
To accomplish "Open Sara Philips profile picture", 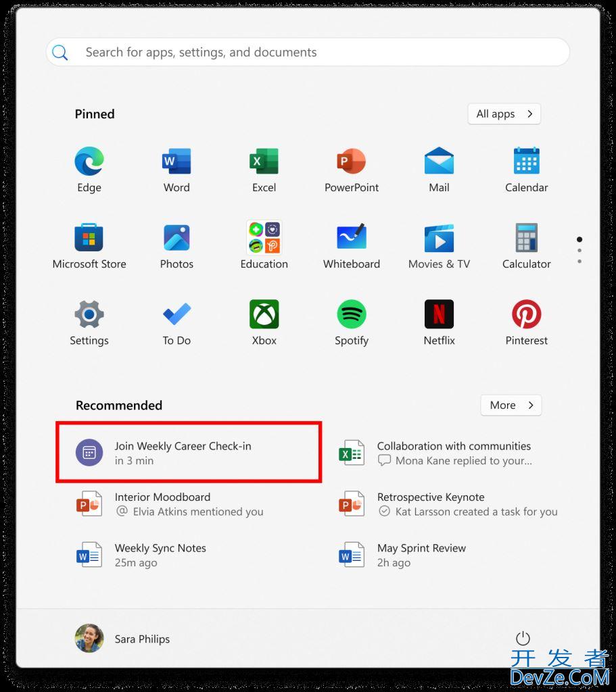I will tap(89, 638).
